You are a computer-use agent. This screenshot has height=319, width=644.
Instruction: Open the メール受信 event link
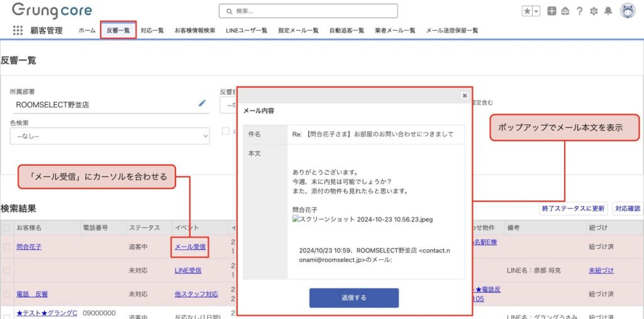point(190,247)
